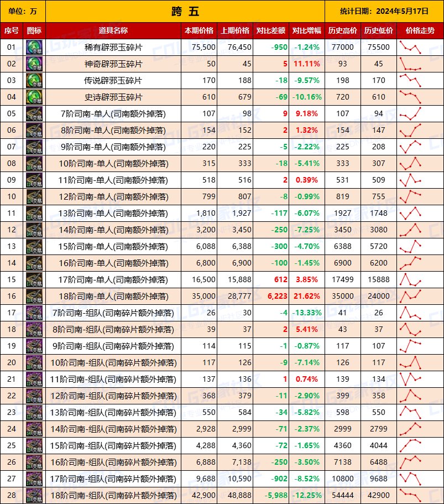444x504 pixels.
Task: Click the 传说辟邪玉碎片 item icon
Action: [x=34, y=80]
